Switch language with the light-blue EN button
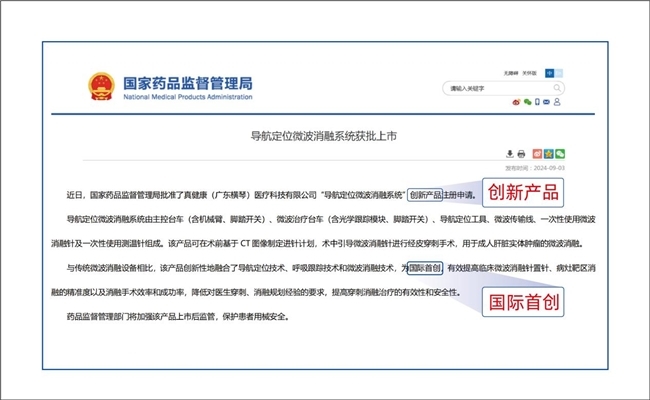650x400 pixels. (x=559, y=73)
